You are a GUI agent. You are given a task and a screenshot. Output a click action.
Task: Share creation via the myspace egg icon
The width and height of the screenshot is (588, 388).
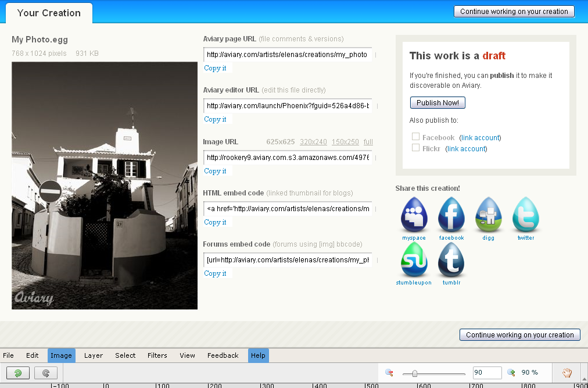click(414, 215)
